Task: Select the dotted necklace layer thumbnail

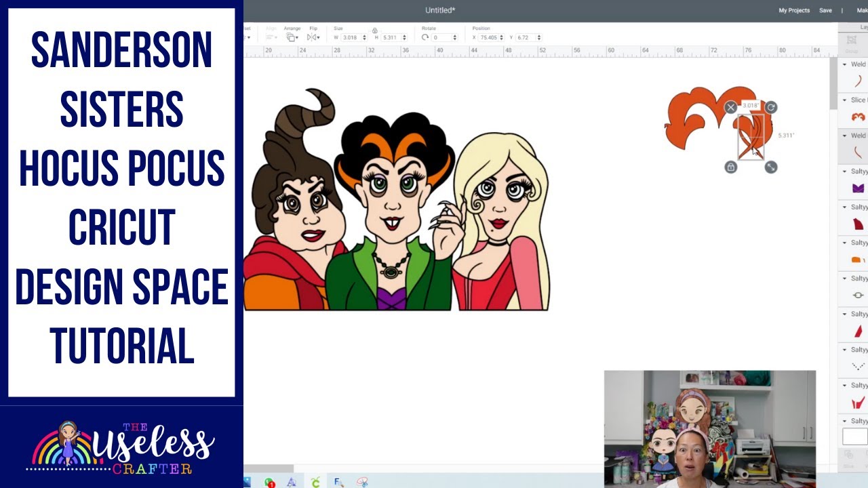Action: pyautogui.click(x=858, y=367)
